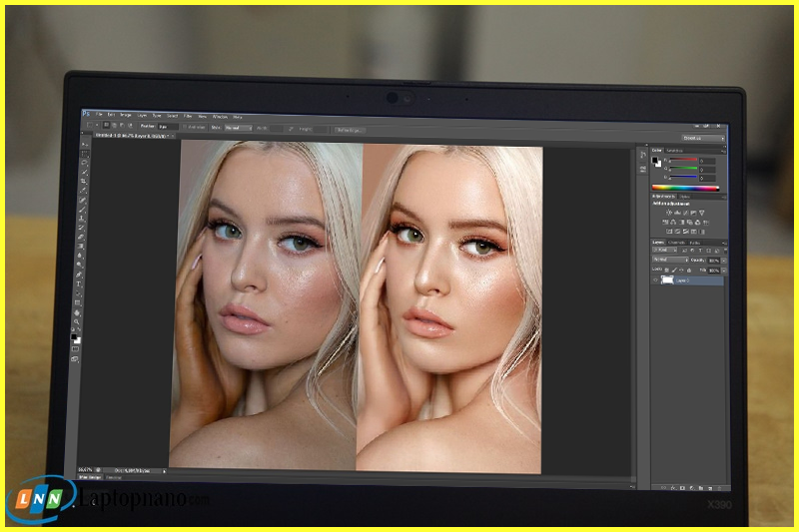Pick the Type tool in toolbar
The height and width of the screenshot is (532, 799).
(x=79, y=284)
